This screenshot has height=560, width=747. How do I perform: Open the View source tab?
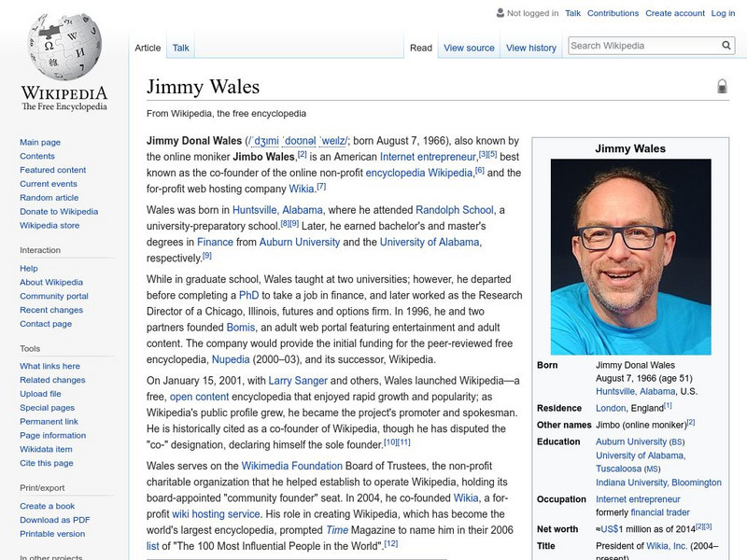tap(470, 48)
